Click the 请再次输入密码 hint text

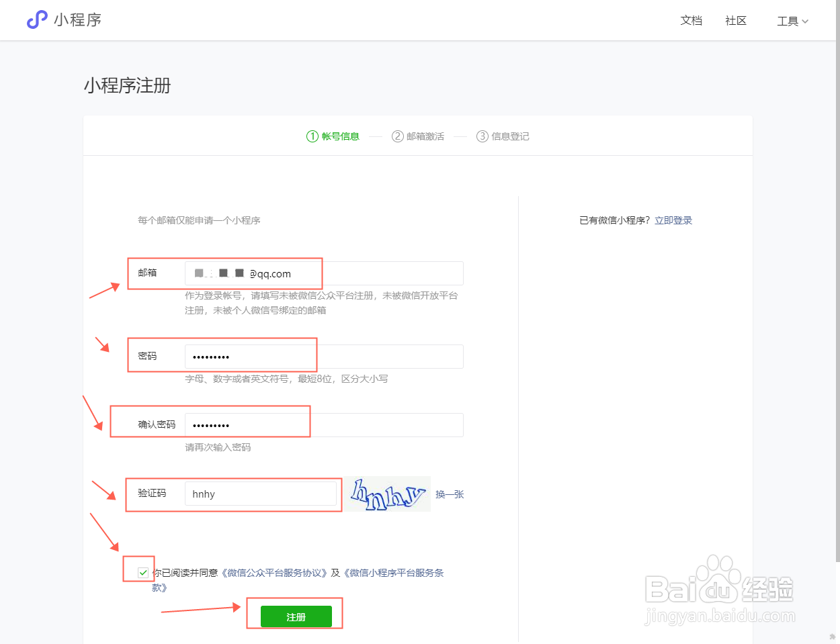click(x=218, y=447)
